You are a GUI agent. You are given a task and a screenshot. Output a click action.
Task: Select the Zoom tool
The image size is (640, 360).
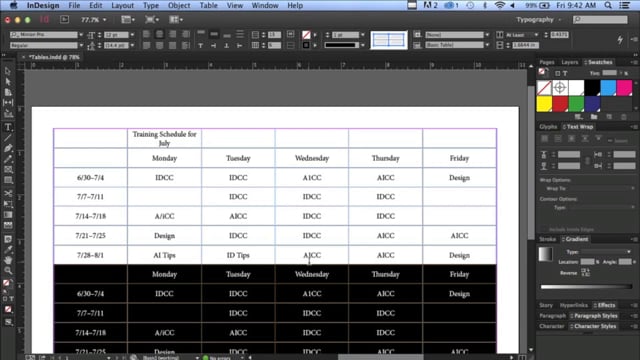point(8,270)
